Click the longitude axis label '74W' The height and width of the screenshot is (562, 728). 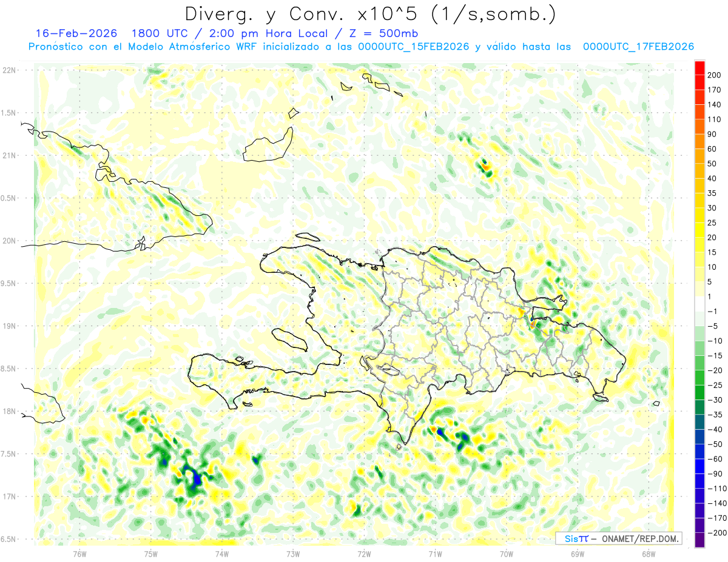click(222, 554)
